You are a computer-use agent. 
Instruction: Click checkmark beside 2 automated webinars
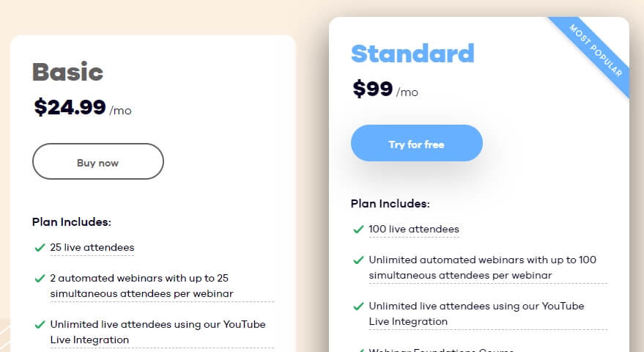[40, 279]
